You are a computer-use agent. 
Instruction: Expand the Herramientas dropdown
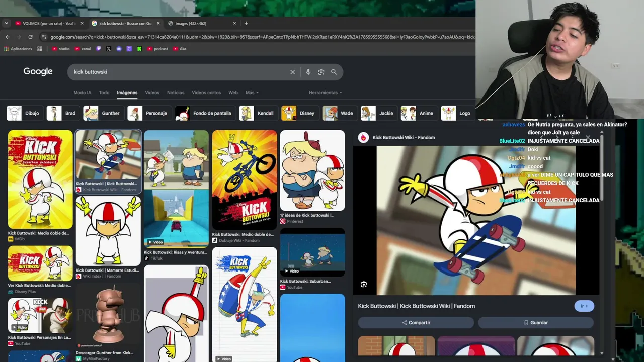click(326, 93)
